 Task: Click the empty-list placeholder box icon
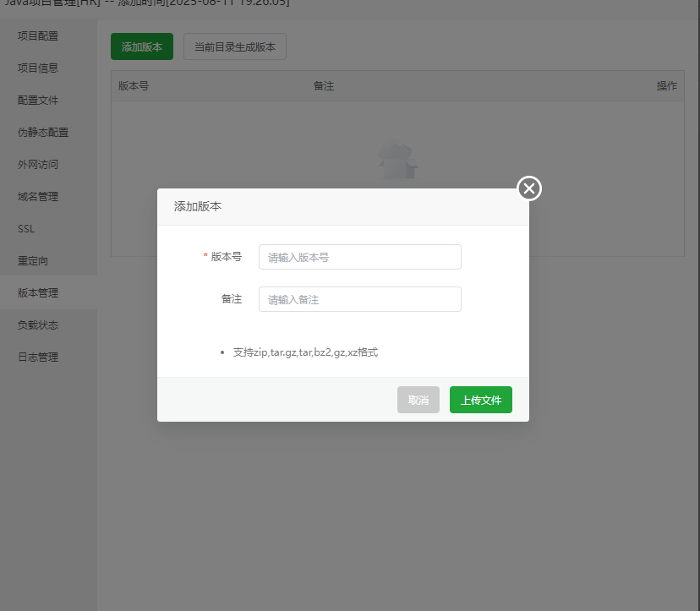[397, 161]
